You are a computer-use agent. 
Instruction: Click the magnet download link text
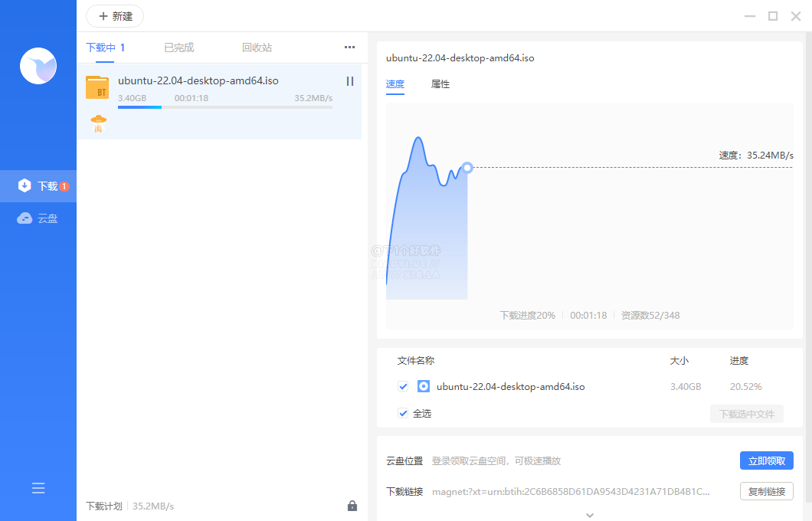(571, 491)
